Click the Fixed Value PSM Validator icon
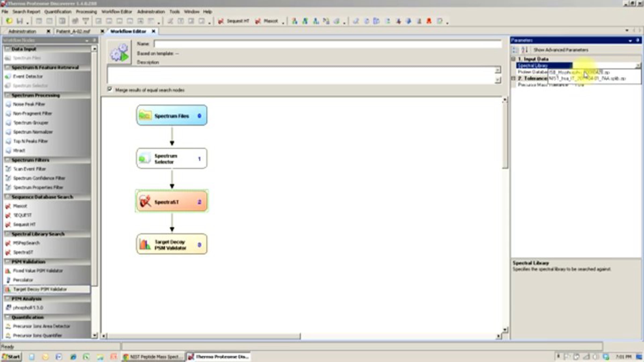Viewport: 644px width, 362px height. pos(8,271)
